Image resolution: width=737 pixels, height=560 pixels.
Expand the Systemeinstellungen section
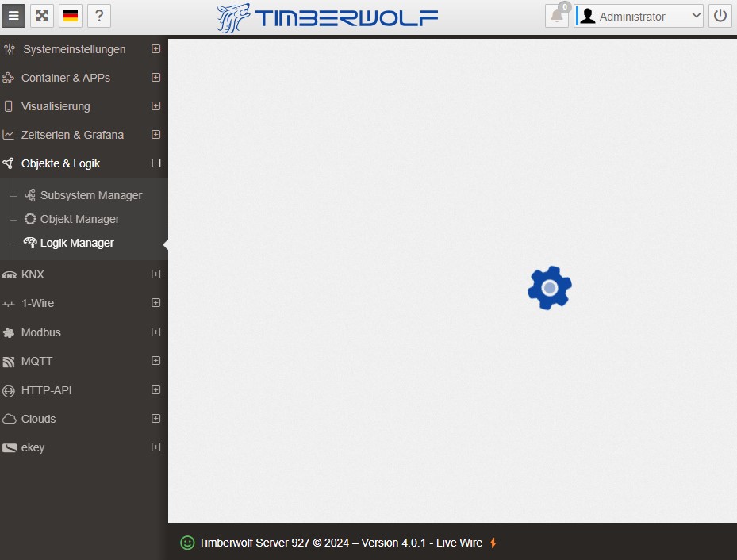(155, 49)
